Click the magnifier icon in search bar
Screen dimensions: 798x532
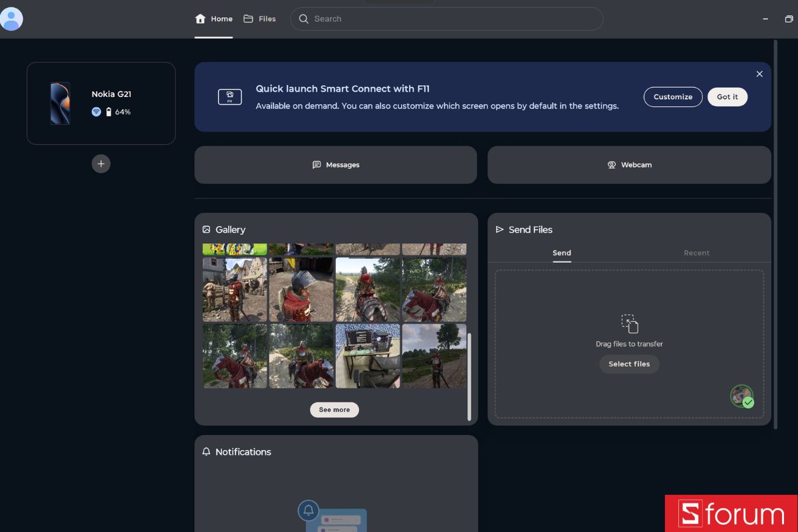pyautogui.click(x=304, y=19)
